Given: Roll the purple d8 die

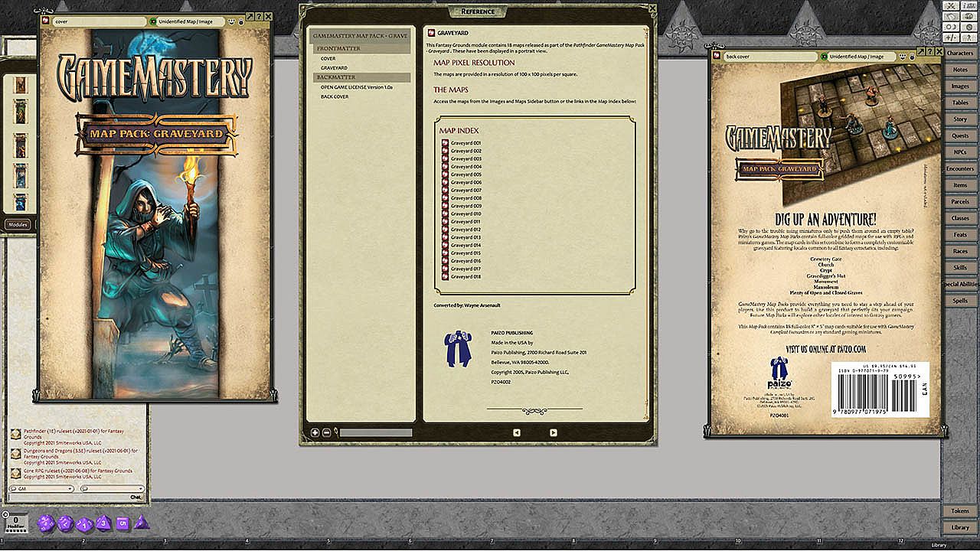Looking at the screenshot, I should click(x=103, y=523).
